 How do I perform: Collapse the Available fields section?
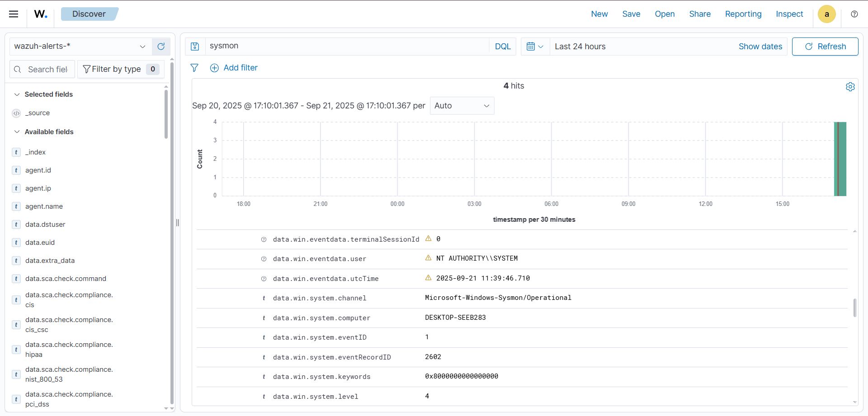click(17, 131)
